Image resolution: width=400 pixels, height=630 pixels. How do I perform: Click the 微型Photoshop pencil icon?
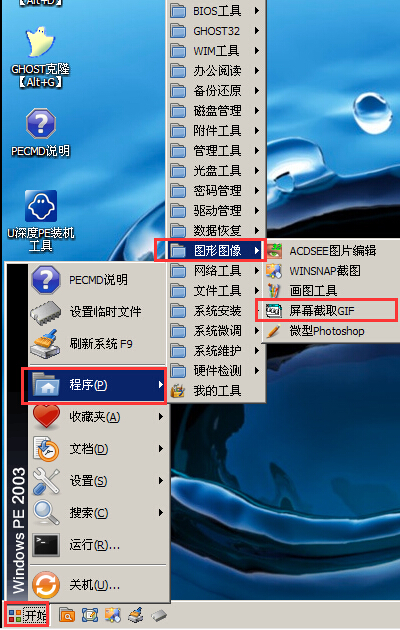pyautogui.click(x=274, y=331)
